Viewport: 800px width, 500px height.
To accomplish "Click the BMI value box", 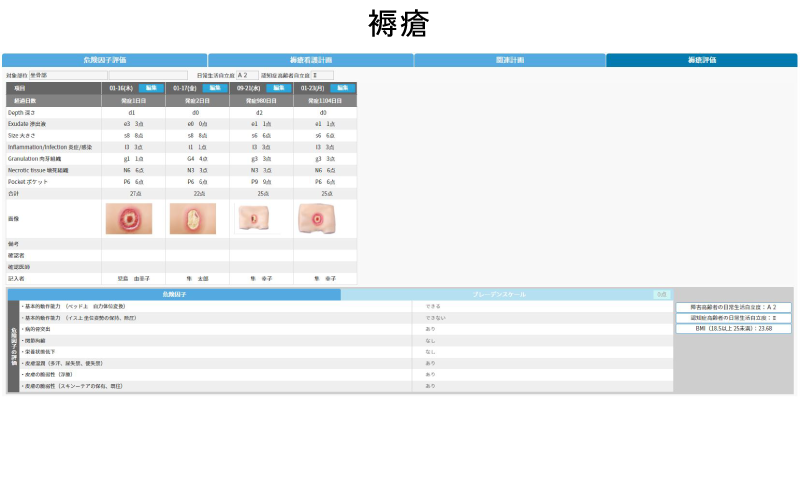I will 733,328.
